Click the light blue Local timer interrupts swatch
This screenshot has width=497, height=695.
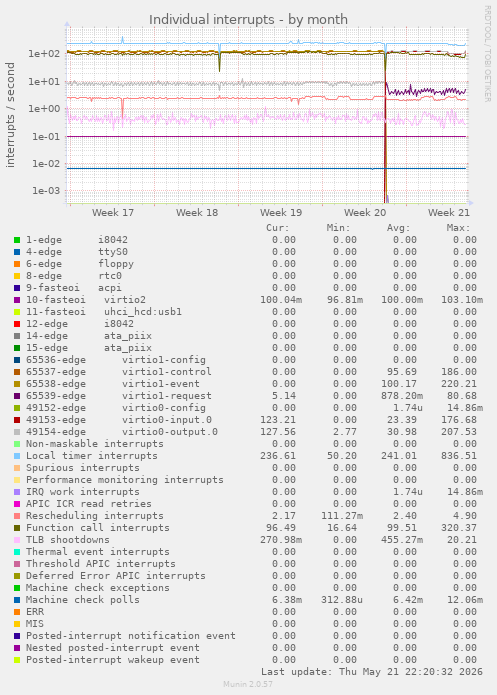17,456
